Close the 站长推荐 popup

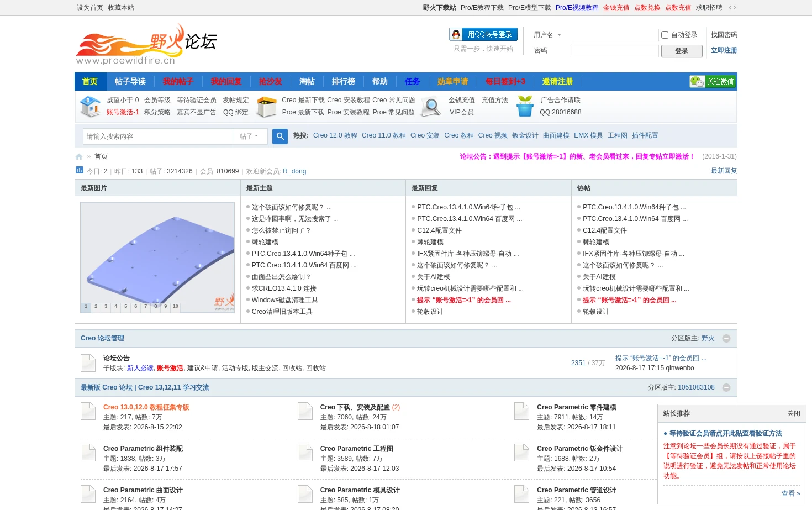point(794,413)
